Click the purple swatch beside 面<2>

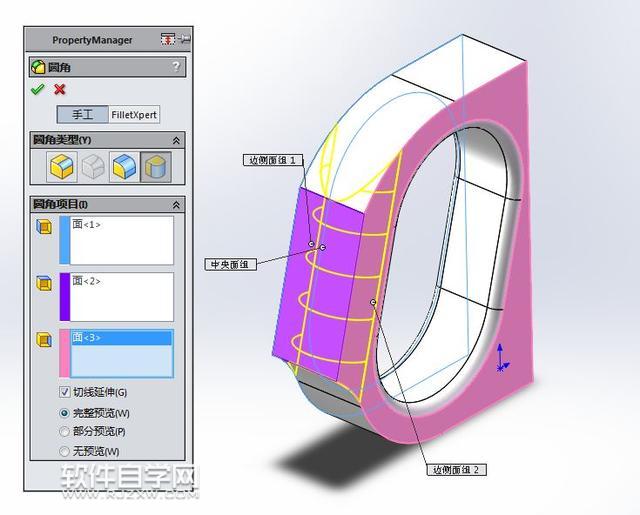(64, 297)
